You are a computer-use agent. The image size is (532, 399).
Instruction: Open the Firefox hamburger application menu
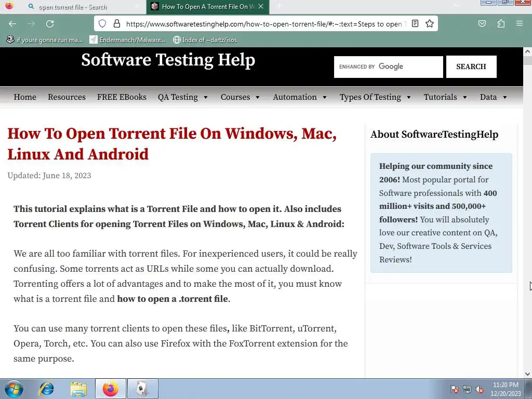click(520, 24)
